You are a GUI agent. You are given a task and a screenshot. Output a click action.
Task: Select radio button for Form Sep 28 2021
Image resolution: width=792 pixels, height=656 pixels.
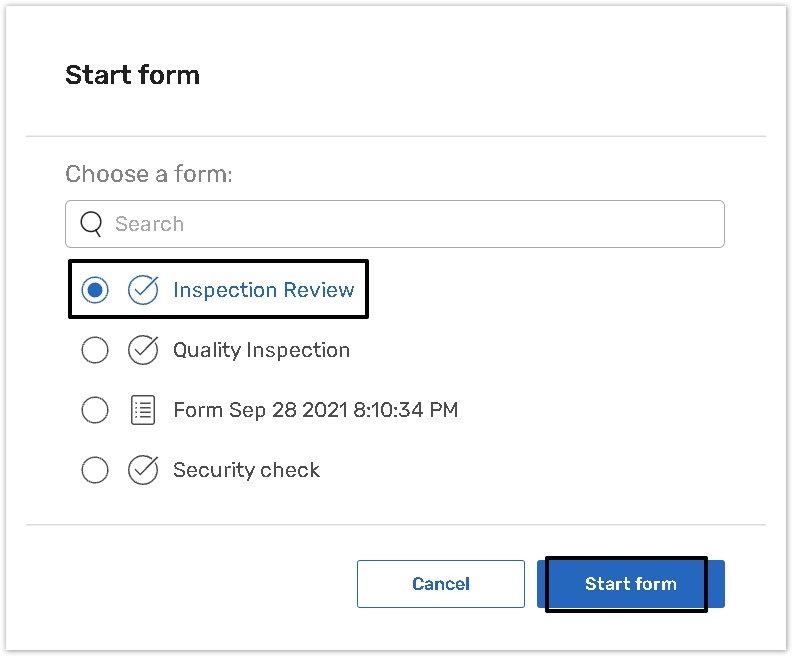95,410
